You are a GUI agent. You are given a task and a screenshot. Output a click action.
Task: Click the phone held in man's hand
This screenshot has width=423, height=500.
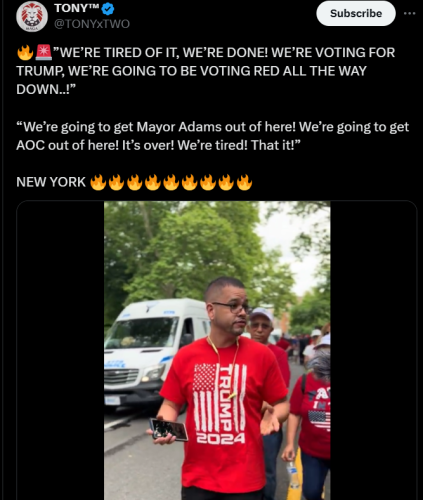pyautogui.click(x=169, y=430)
